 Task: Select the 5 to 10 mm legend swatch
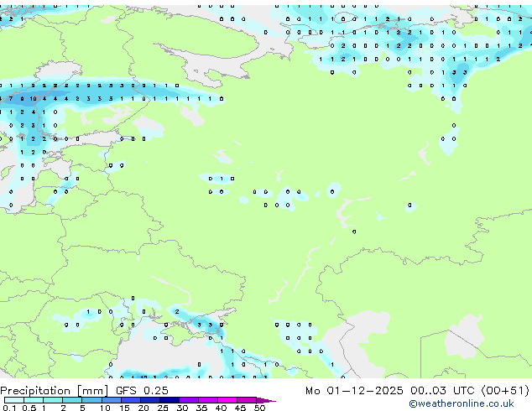point(91,400)
